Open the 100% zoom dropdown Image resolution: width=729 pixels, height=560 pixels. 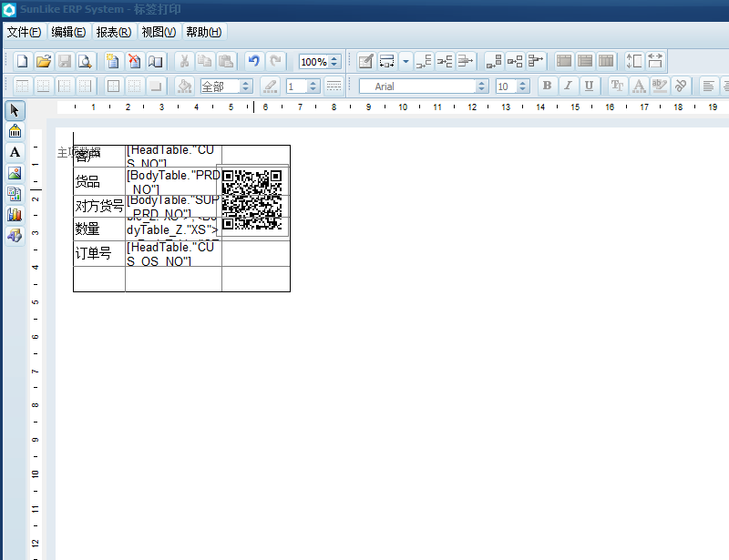tap(334, 61)
